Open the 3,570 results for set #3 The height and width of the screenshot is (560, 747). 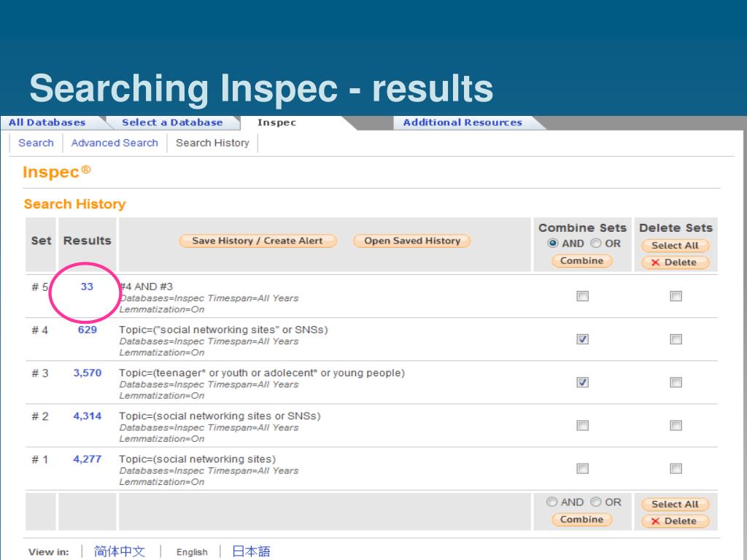88,373
